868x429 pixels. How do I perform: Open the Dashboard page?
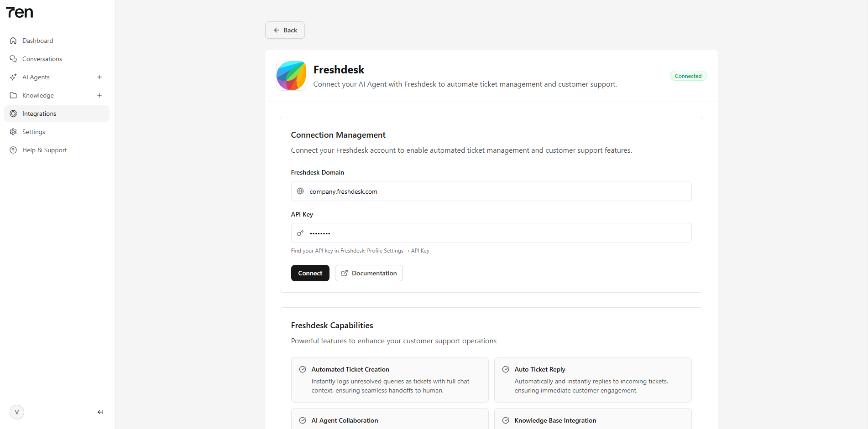[38, 41]
